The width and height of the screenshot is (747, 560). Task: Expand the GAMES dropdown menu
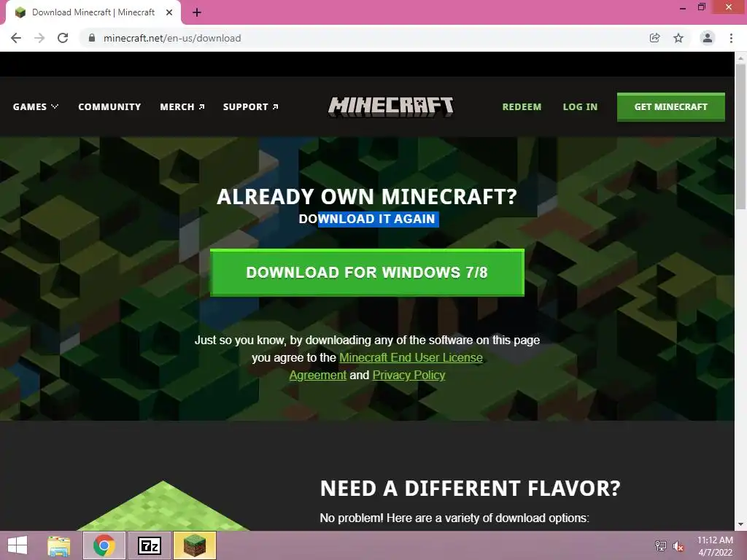tap(36, 106)
